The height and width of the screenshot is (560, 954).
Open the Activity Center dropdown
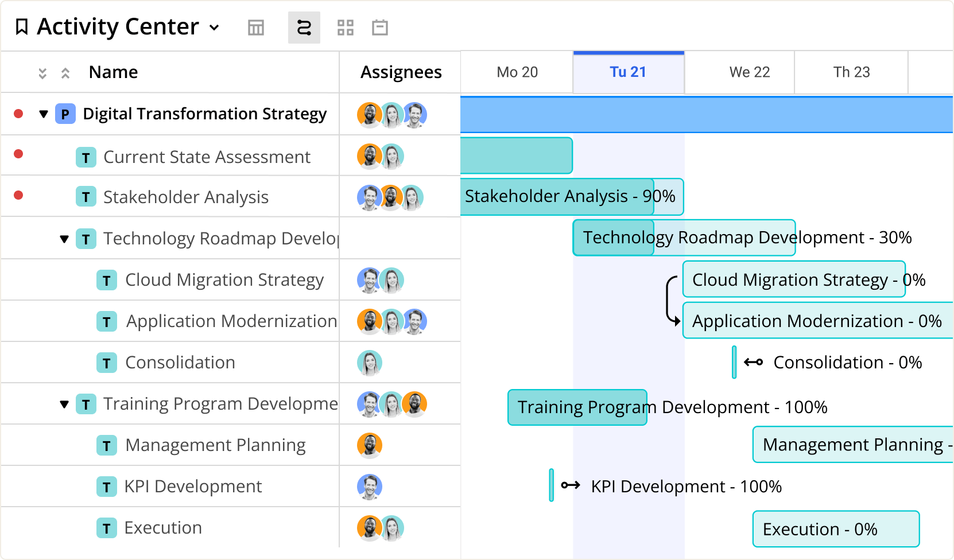coord(214,27)
